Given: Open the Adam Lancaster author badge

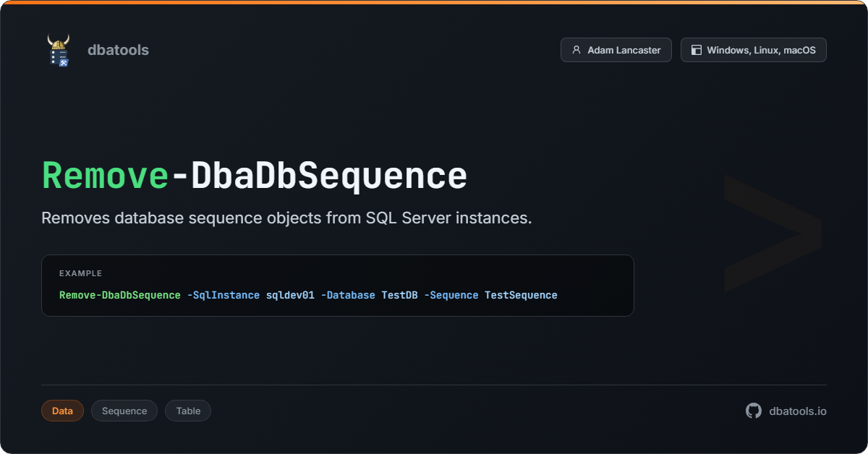Looking at the screenshot, I should [x=616, y=50].
